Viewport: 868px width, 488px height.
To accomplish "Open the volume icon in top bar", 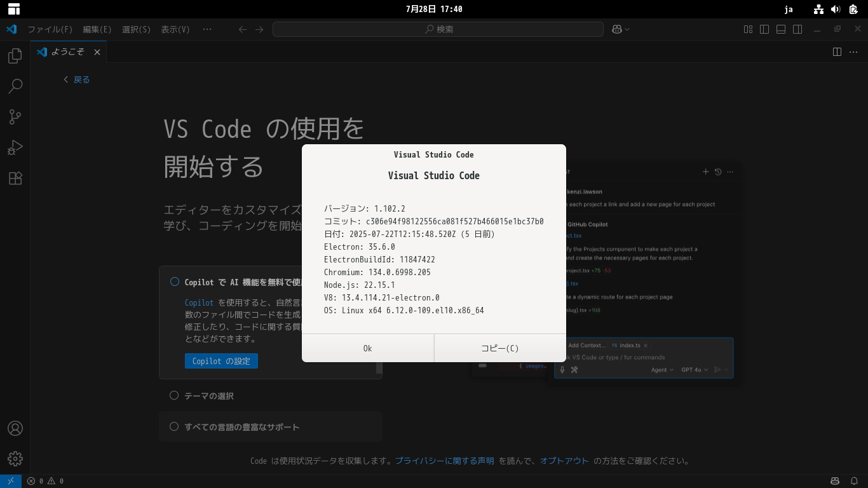I will 836,9.
